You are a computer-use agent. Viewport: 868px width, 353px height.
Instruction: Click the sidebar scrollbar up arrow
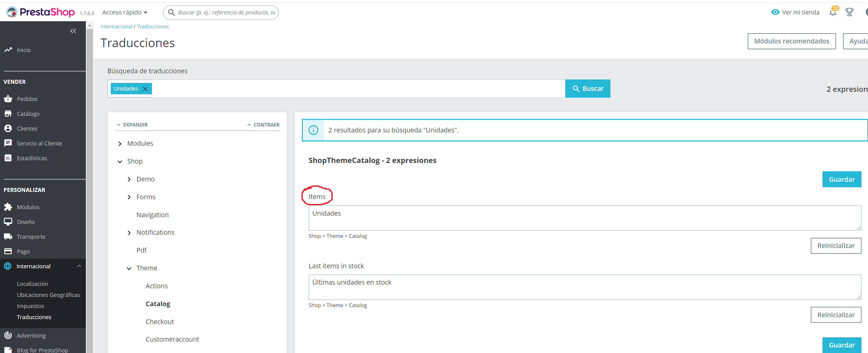click(x=90, y=25)
